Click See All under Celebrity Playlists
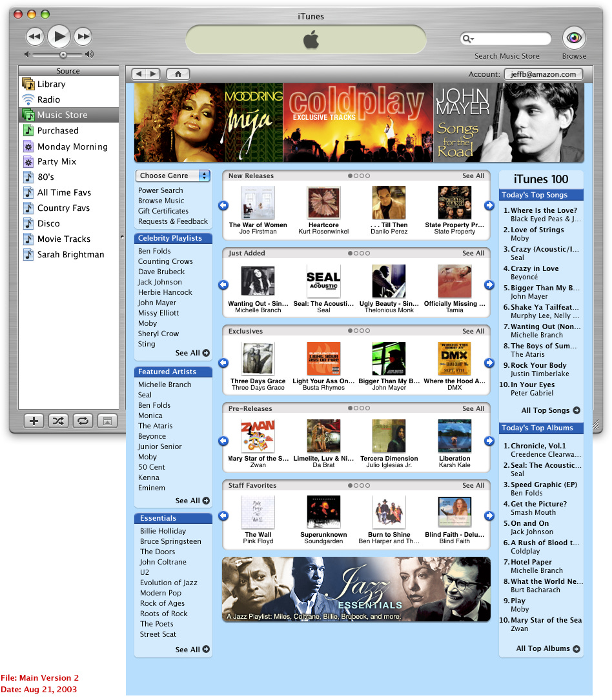 click(192, 353)
